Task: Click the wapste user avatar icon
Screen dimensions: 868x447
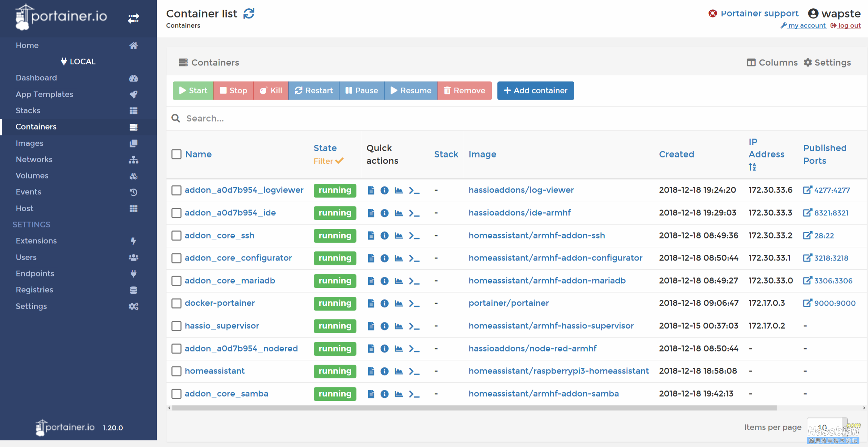Action: click(x=813, y=13)
